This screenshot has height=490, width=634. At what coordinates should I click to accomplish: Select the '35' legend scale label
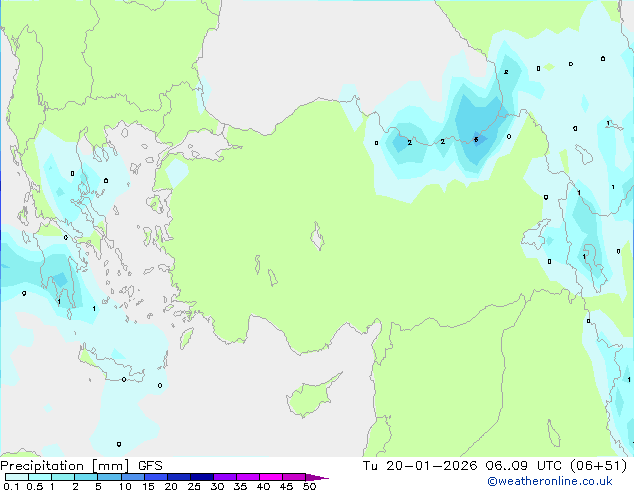(240, 486)
